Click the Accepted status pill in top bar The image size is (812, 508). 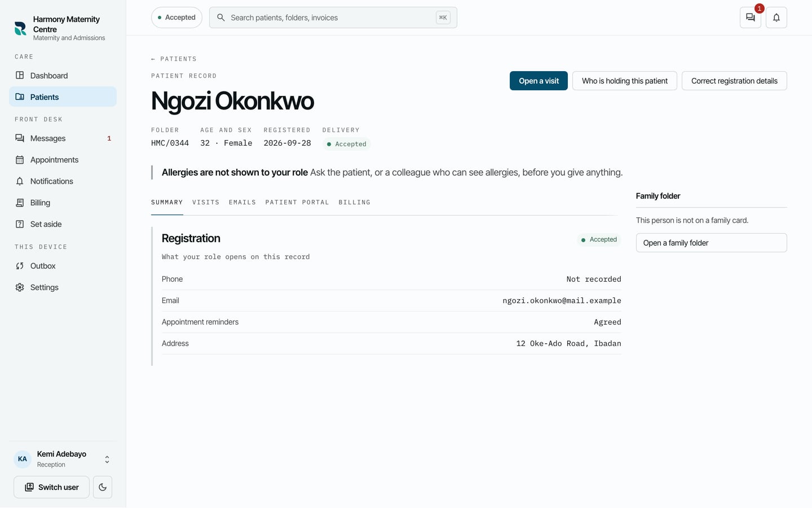coord(176,17)
